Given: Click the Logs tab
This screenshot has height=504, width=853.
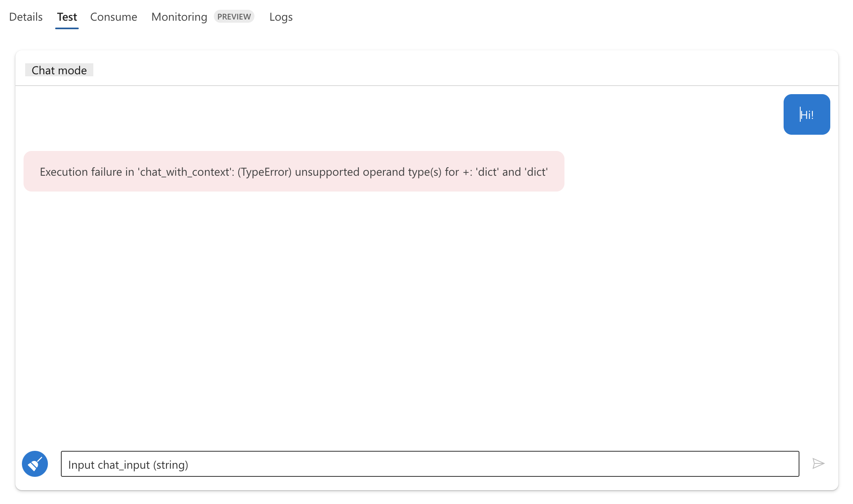Looking at the screenshot, I should (281, 17).
